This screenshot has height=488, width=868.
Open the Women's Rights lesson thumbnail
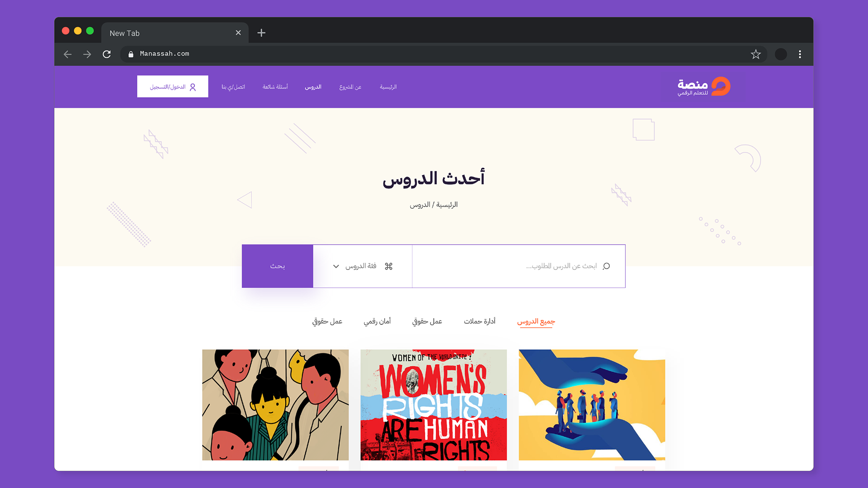click(434, 405)
